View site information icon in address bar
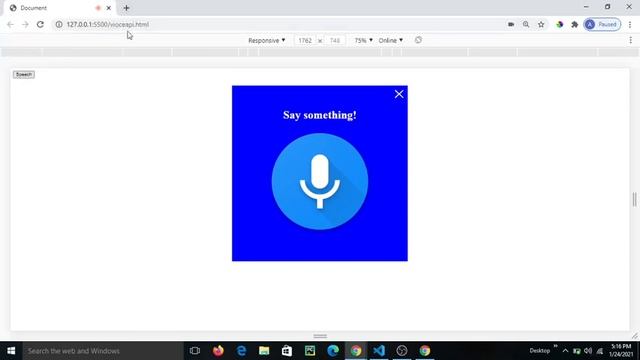 [x=59, y=24]
